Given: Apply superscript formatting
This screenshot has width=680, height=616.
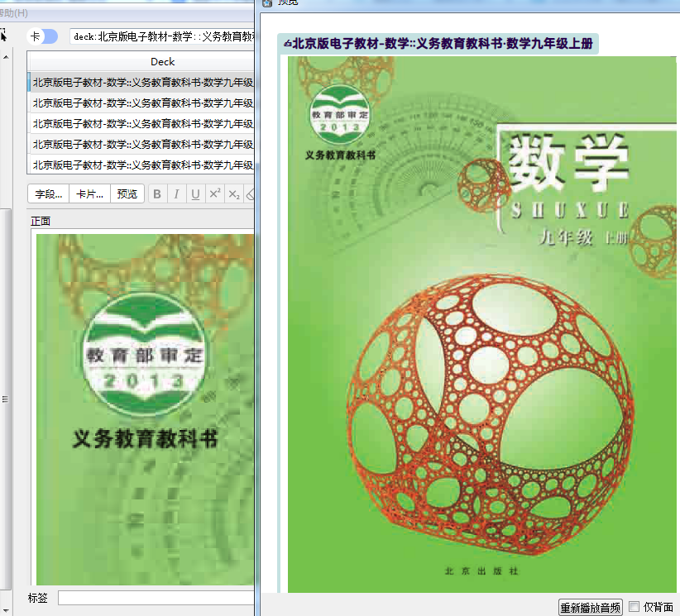Looking at the screenshot, I should [214, 193].
